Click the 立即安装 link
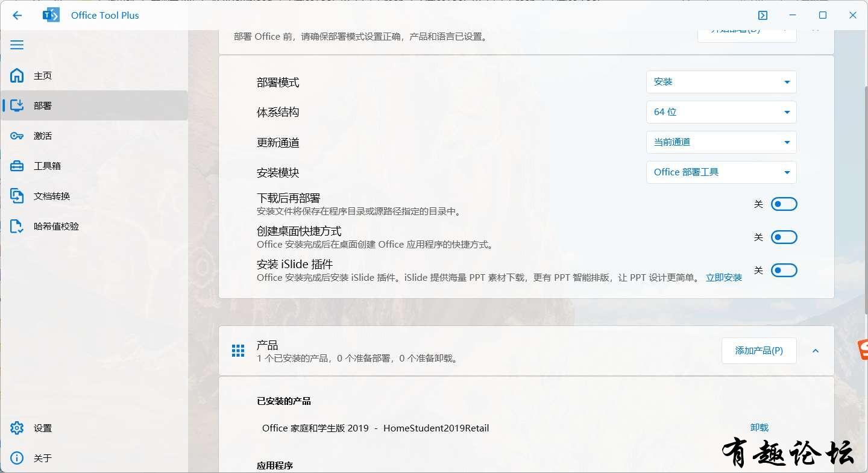Screen dimensions: 868x473 pyautogui.click(x=723, y=278)
